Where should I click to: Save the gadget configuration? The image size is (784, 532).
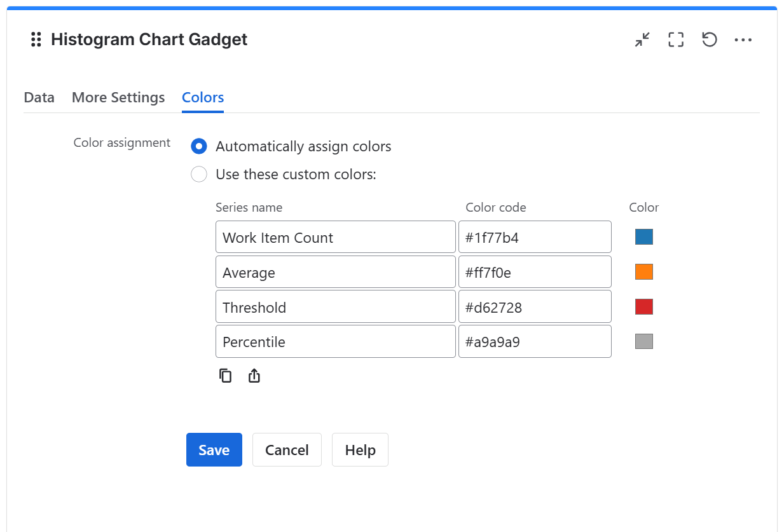tap(214, 449)
